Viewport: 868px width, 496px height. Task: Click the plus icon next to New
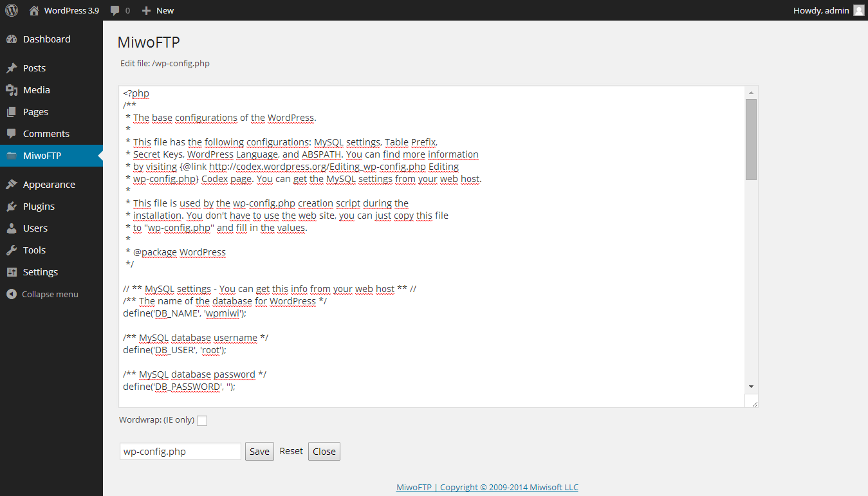click(146, 10)
